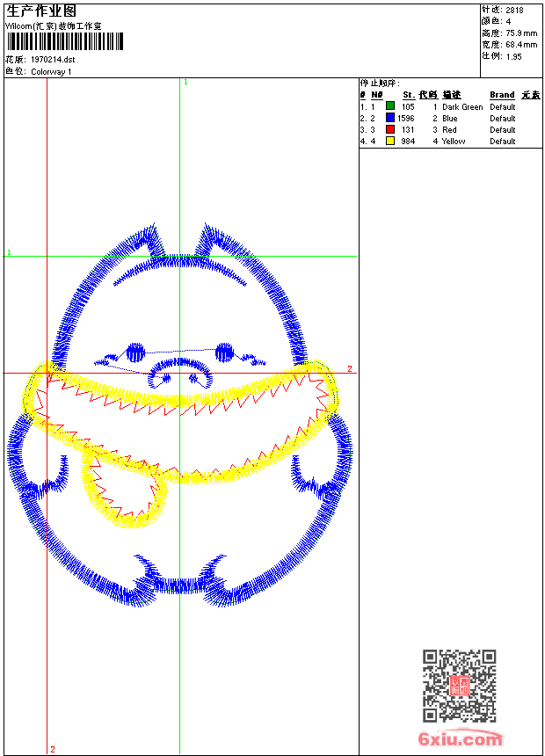Click the '元素' column header
This screenshot has height=756, width=545.
531,95
